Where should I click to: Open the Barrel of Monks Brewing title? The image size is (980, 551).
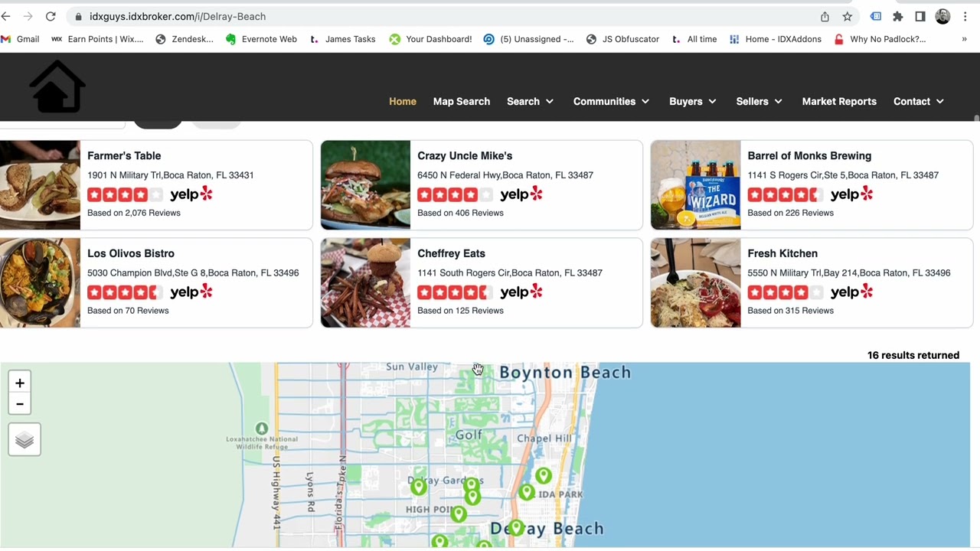coord(809,155)
